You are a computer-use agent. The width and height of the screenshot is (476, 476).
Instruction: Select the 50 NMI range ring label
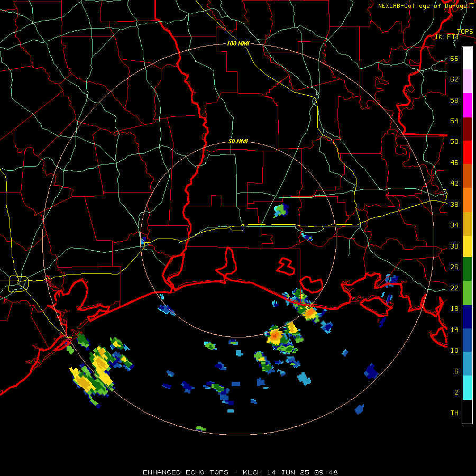click(x=238, y=141)
